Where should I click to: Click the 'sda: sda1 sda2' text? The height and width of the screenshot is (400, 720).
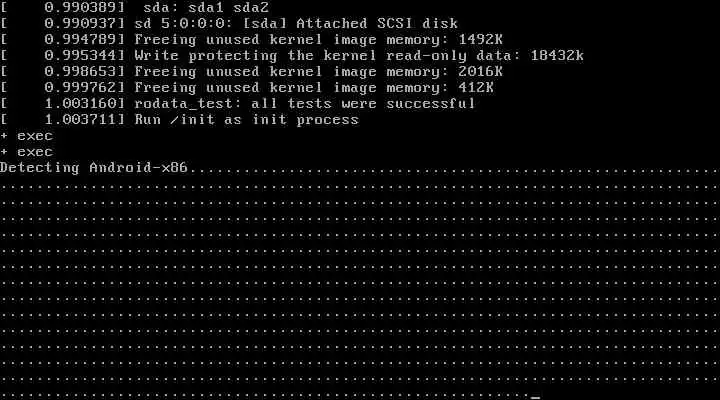pos(206,8)
